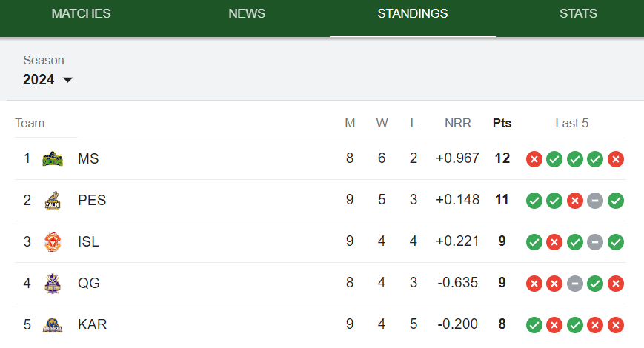Click ISL's grey no-result icon

click(x=595, y=242)
